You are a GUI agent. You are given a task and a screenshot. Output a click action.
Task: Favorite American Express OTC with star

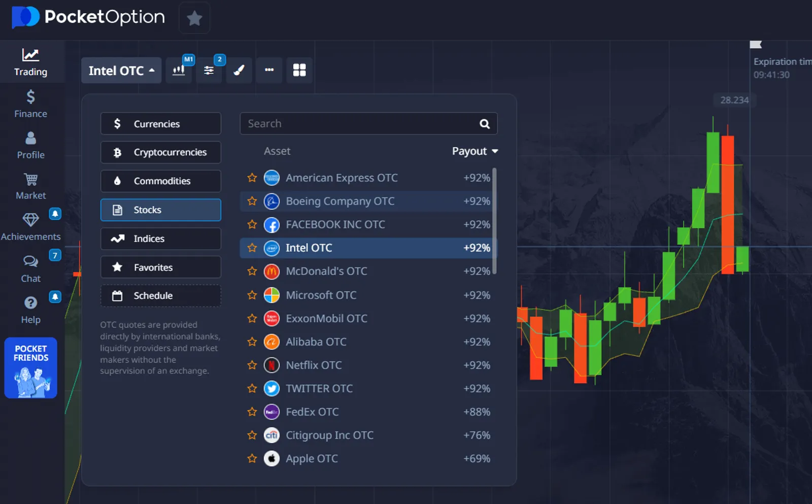point(252,178)
